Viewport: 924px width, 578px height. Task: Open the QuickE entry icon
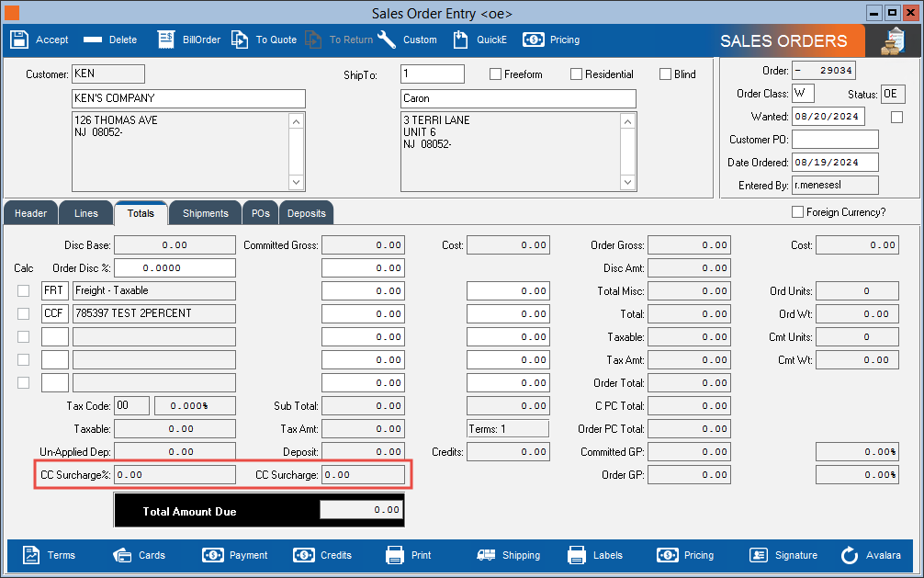coord(460,40)
